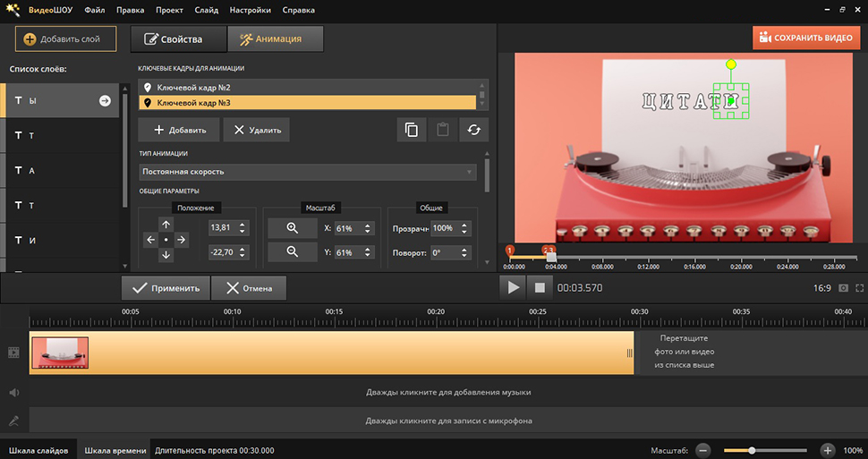The image size is (868, 459).
Task: Click the slide thumbnail on the timeline
Action: pos(60,353)
